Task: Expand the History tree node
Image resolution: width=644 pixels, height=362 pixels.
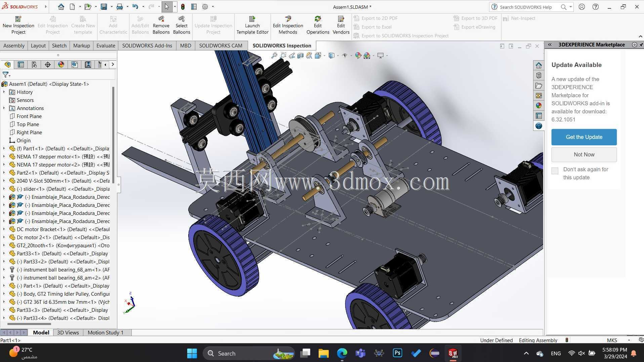Action: (x=4, y=92)
